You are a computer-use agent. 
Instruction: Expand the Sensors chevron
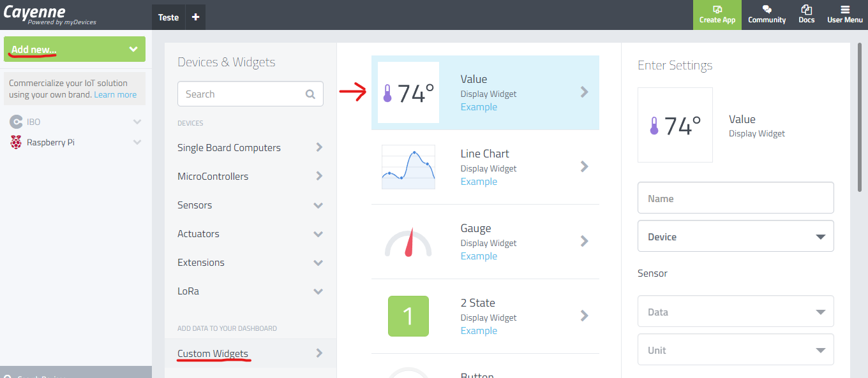pyautogui.click(x=318, y=206)
